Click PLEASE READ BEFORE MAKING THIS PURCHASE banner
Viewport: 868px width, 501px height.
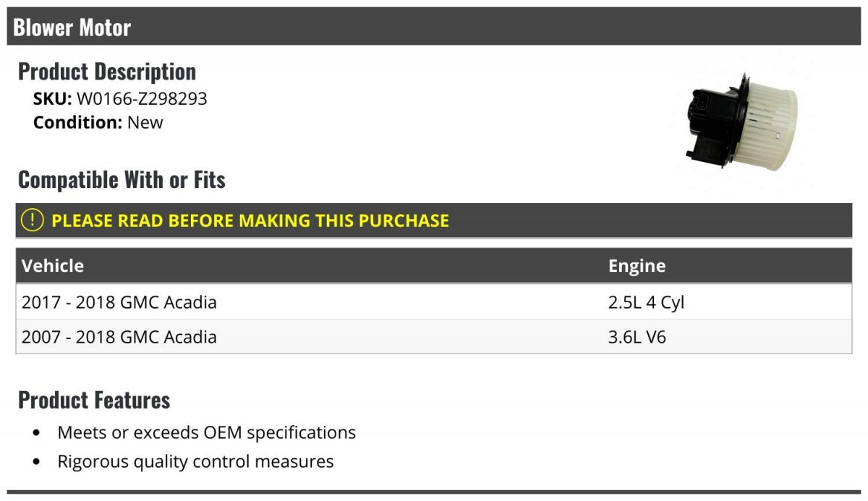pyautogui.click(x=434, y=220)
